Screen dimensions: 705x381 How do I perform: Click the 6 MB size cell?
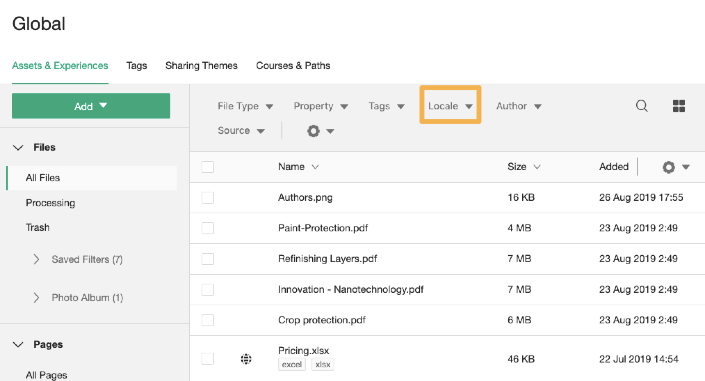[x=519, y=320]
